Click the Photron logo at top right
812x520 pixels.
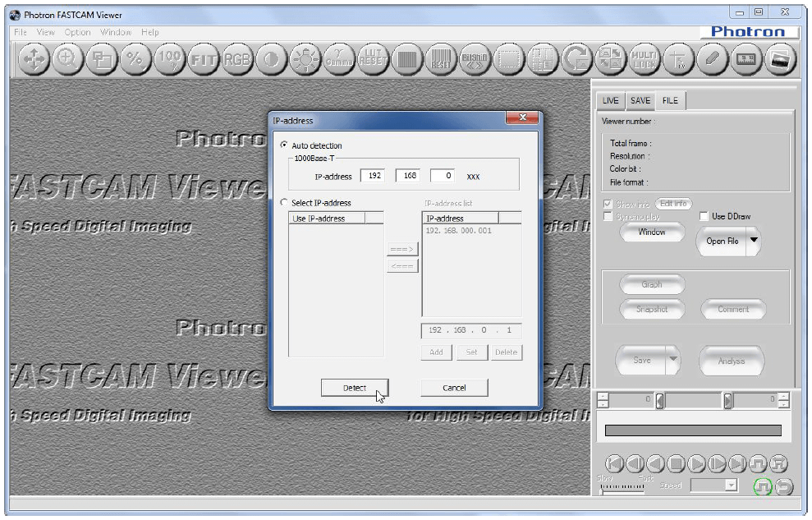pyautogui.click(x=748, y=31)
